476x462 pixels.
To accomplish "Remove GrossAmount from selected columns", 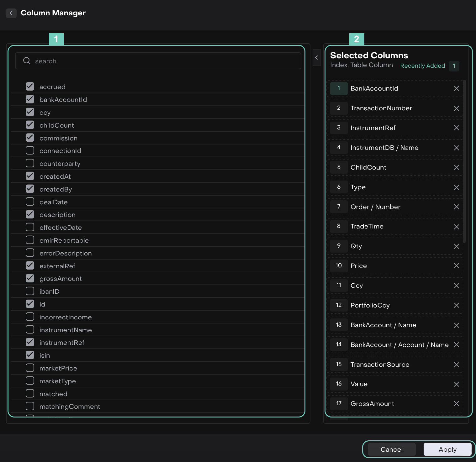I will click(x=456, y=404).
